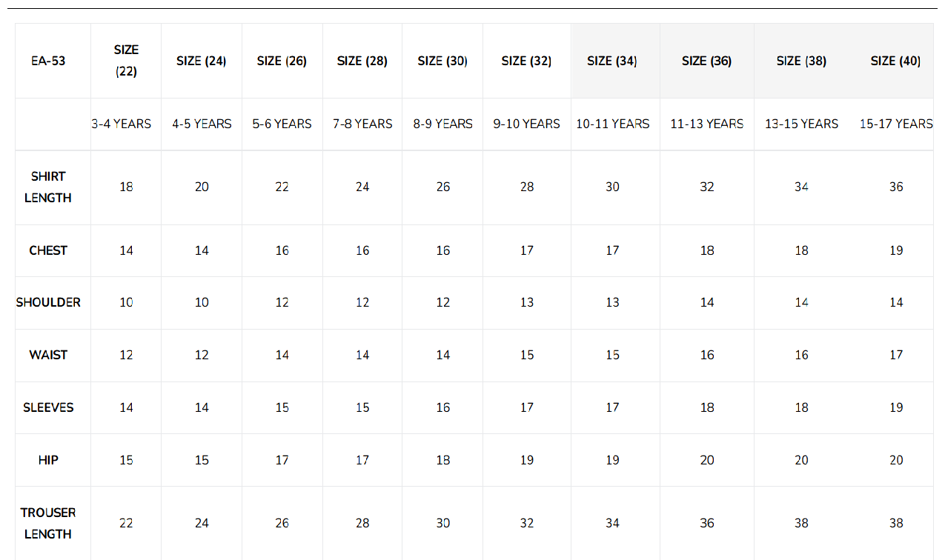Click the SHIRT LENGTH row label
This screenshot has height=560, width=945.
(x=48, y=187)
